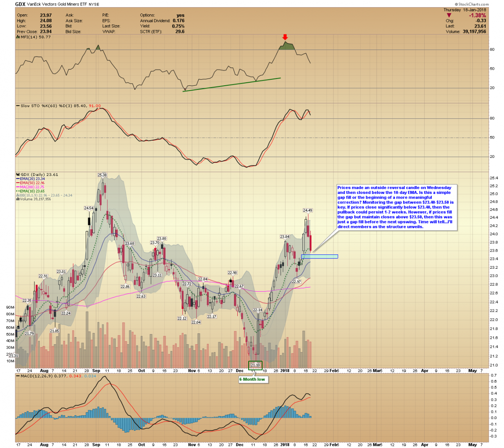The height and width of the screenshot is (448, 504).
Task: Click the blue gap rectangle near 23.50
Action: pyautogui.click(x=320, y=256)
